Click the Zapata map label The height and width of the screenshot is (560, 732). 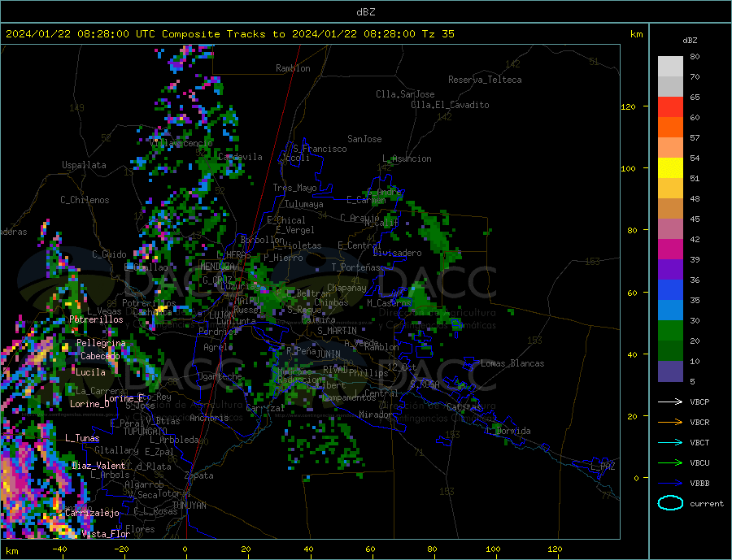(199, 476)
